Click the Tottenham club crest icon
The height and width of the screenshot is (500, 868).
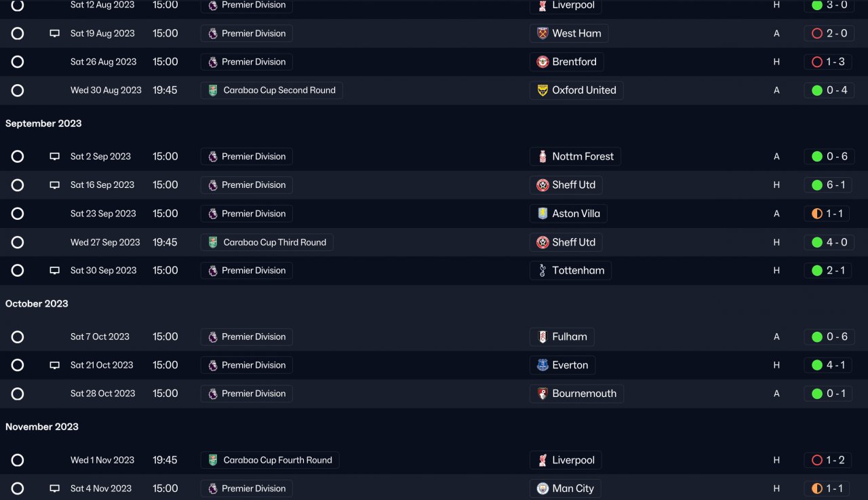coord(542,271)
